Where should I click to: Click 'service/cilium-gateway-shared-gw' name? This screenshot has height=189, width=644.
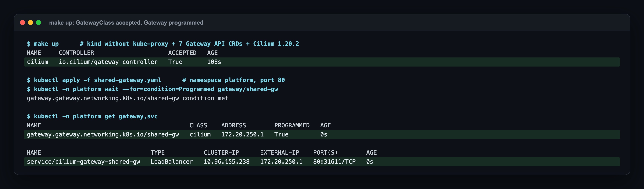coord(83,162)
